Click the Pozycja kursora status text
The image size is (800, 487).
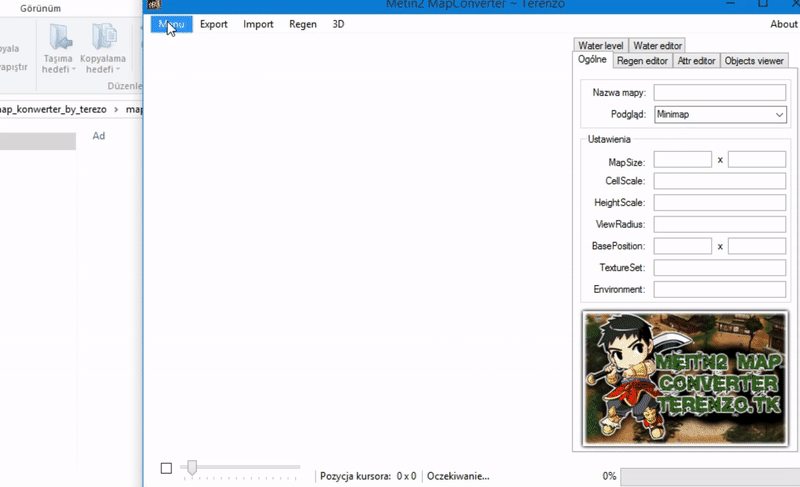368,476
